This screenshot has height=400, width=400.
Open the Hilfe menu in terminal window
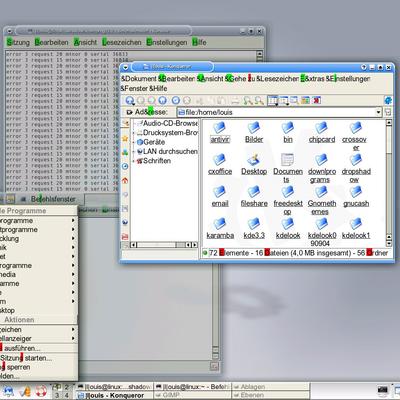point(199,42)
